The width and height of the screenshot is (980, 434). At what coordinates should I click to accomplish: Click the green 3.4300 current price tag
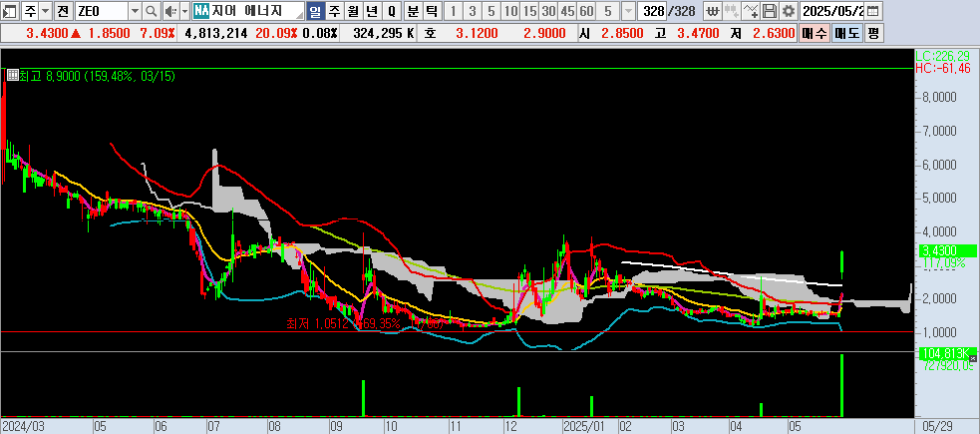click(947, 250)
